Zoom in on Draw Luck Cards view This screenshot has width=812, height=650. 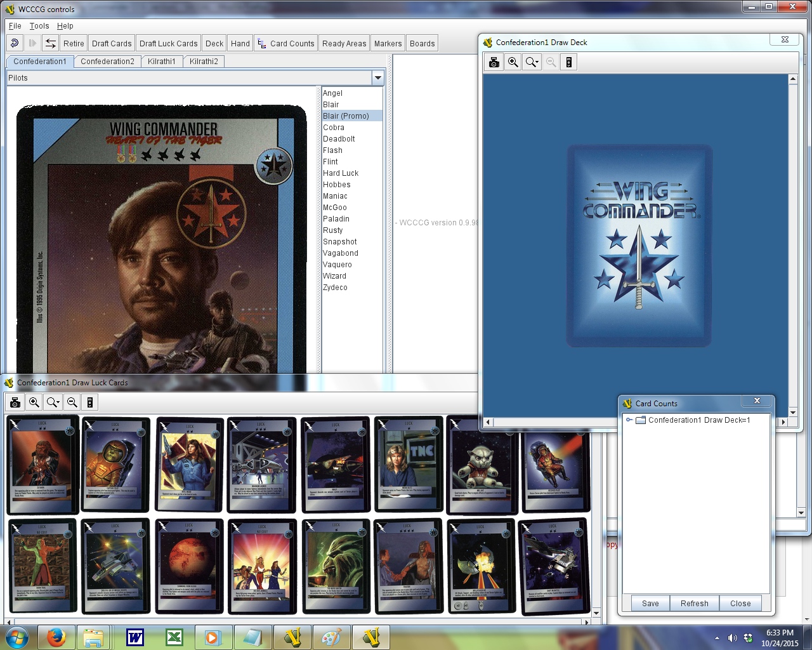point(34,402)
